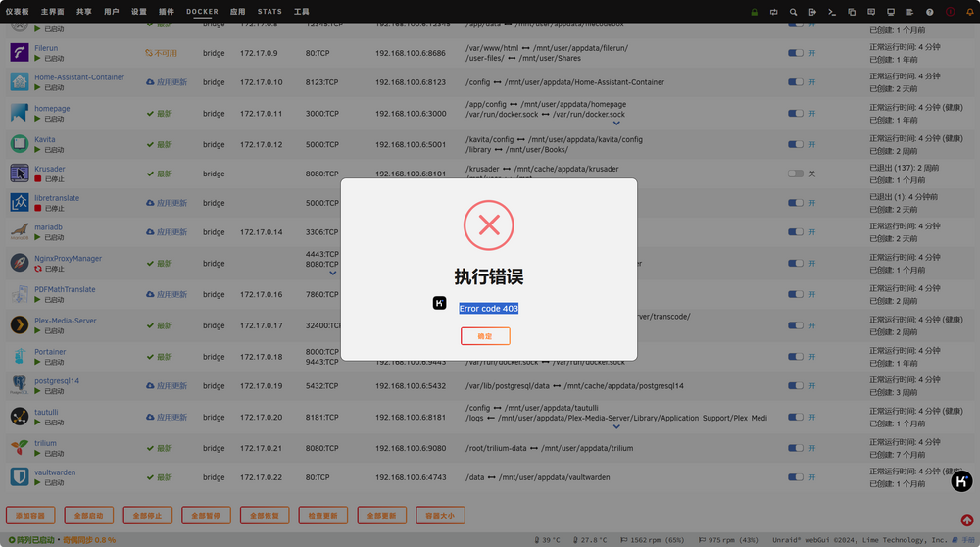Click the 添加容器 button

pos(30,516)
